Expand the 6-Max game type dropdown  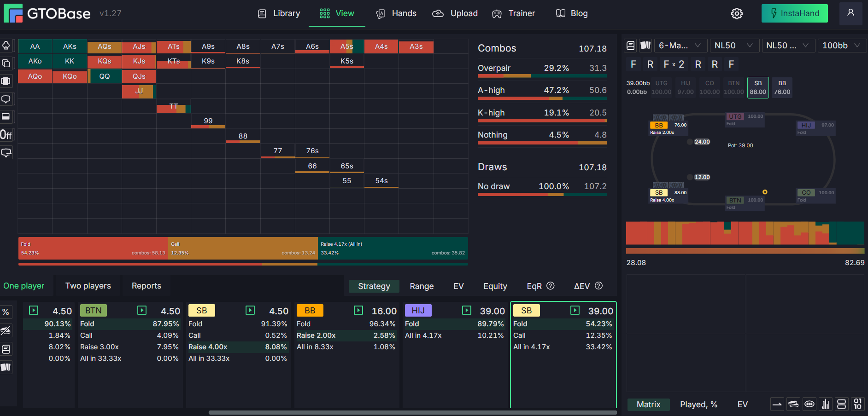click(680, 46)
